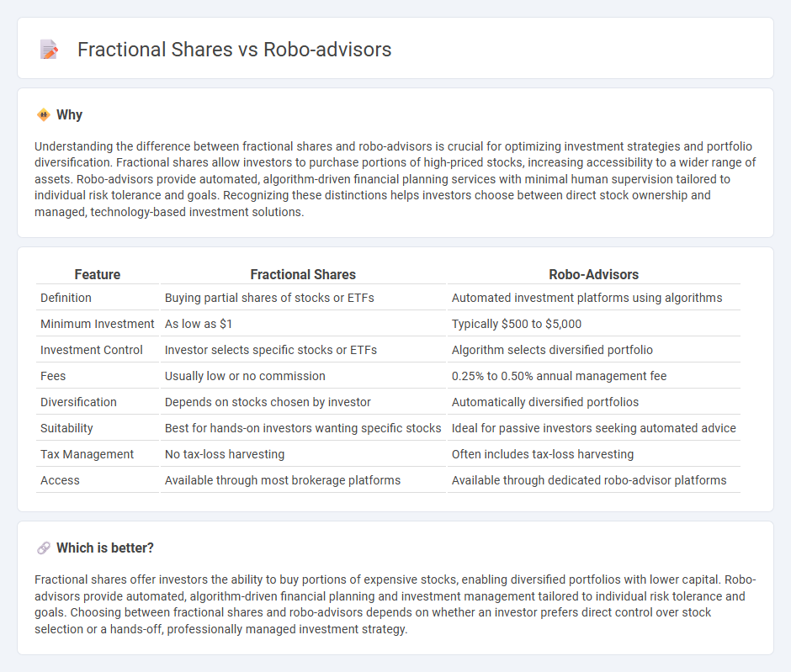The height and width of the screenshot is (672, 791).
Task: Select the 'Minimum Investment' row label
Action: pyautogui.click(x=98, y=324)
